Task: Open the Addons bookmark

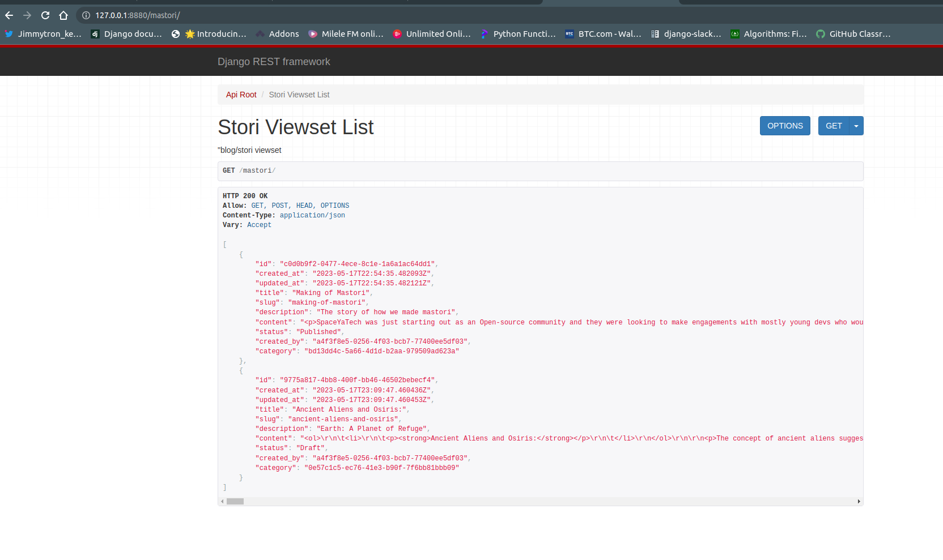Action: point(277,34)
